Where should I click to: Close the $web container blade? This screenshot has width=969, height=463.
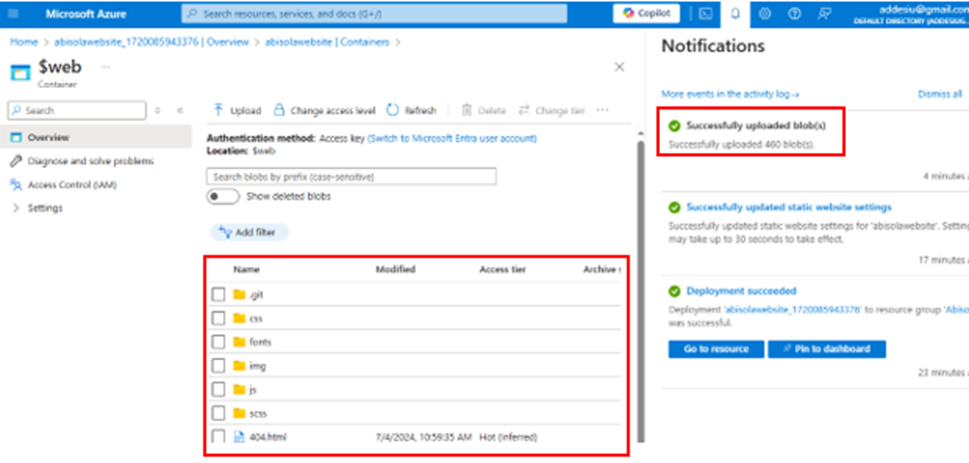619,67
